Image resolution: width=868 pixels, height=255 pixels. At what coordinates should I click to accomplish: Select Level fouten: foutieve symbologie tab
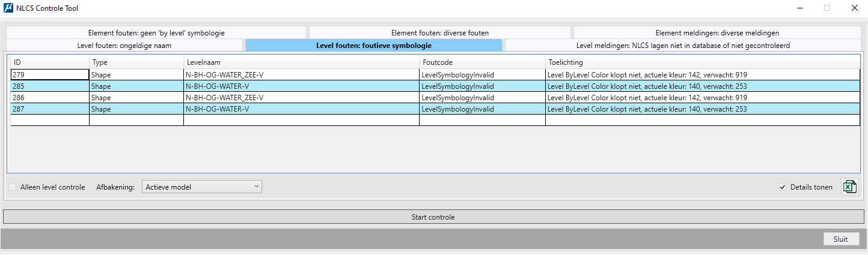point(374,45)
